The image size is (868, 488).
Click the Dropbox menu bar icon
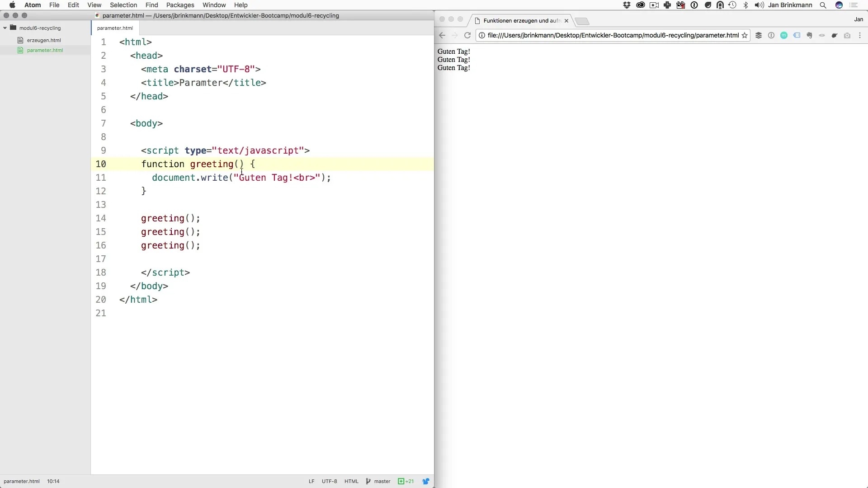point(627,5)
